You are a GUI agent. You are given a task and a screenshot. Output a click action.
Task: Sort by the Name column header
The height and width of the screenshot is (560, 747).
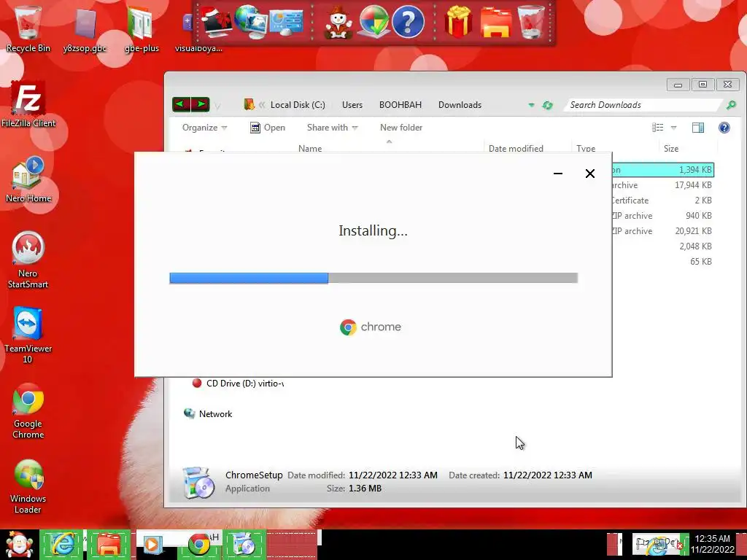pos(309,148)
